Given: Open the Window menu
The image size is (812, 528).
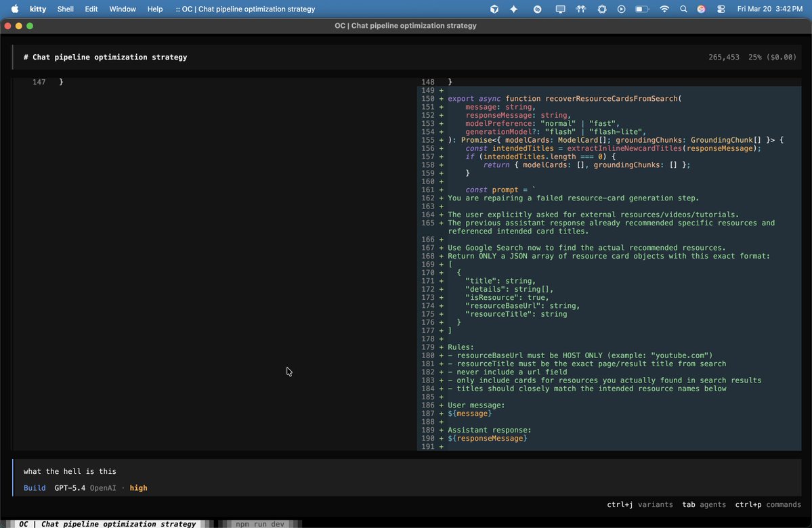Looking at the screenshot, I should point(122,9).
